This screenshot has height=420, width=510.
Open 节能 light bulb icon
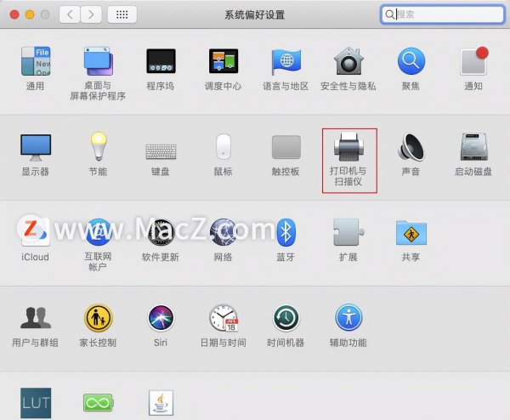click(99, 146)
